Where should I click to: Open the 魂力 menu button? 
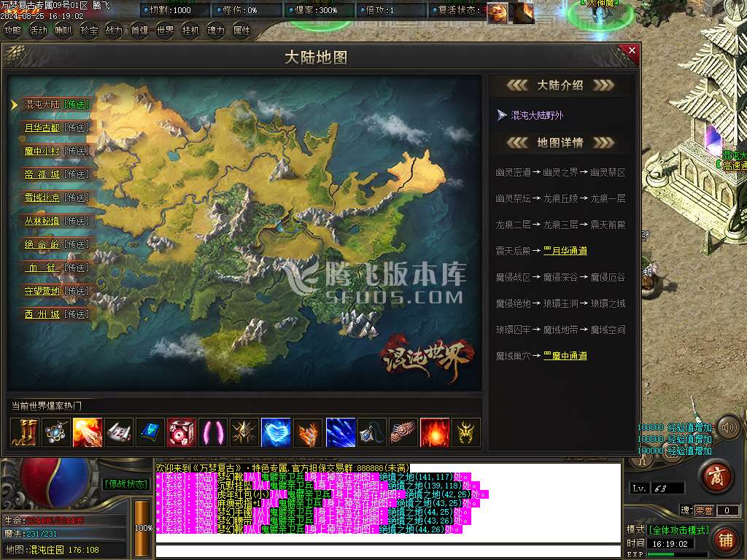click(x=216, y=31)
